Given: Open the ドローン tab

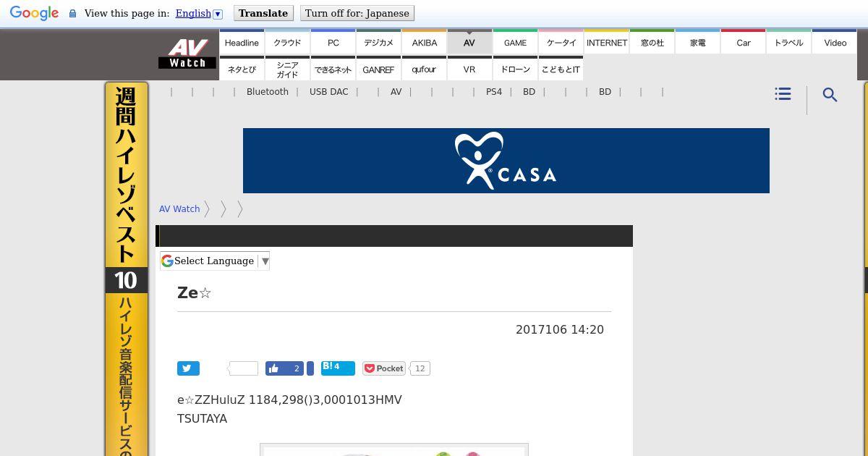Looking at the screenshot, I should click(x=515, y=69).
